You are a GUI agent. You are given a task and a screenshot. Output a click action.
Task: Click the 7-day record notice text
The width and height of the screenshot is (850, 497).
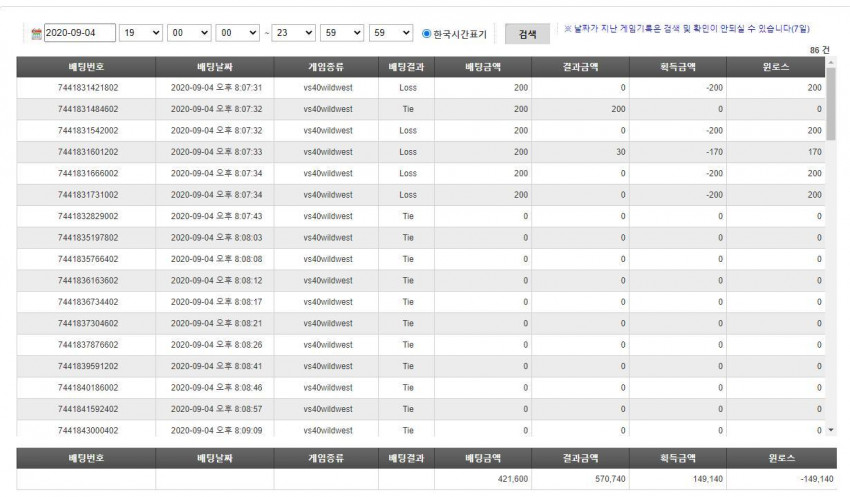(x=687, y=29)
